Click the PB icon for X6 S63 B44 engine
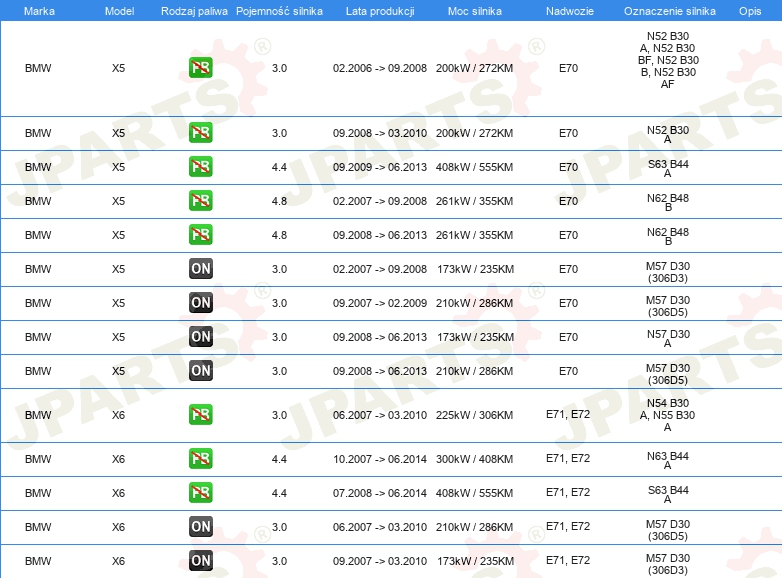Screen dimensions: 782x578 [x=200, y=493]
